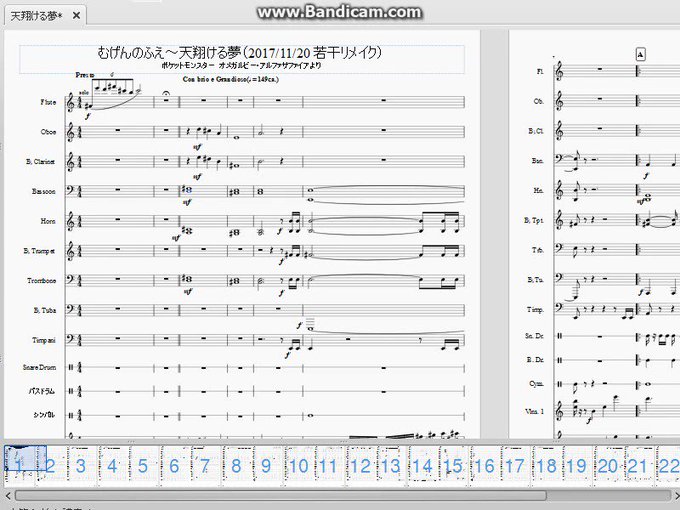Close the 天翔ける夢* tab with its X
This screenshot has width=680, height=510.
tap(76, 16)
